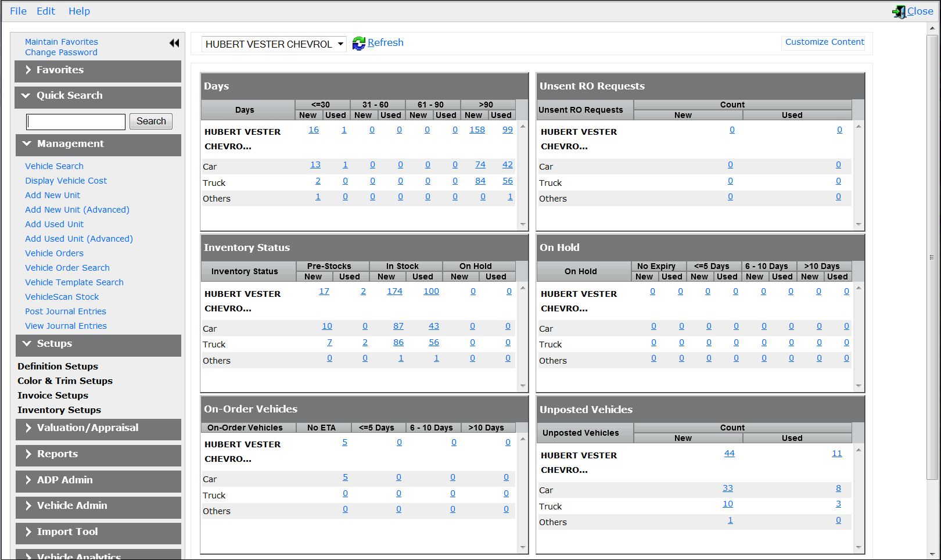The height and width of the screenshot is (560, 941).
Task: Click Inventory Status panel scroll up arrow
Action: point(523,288)
